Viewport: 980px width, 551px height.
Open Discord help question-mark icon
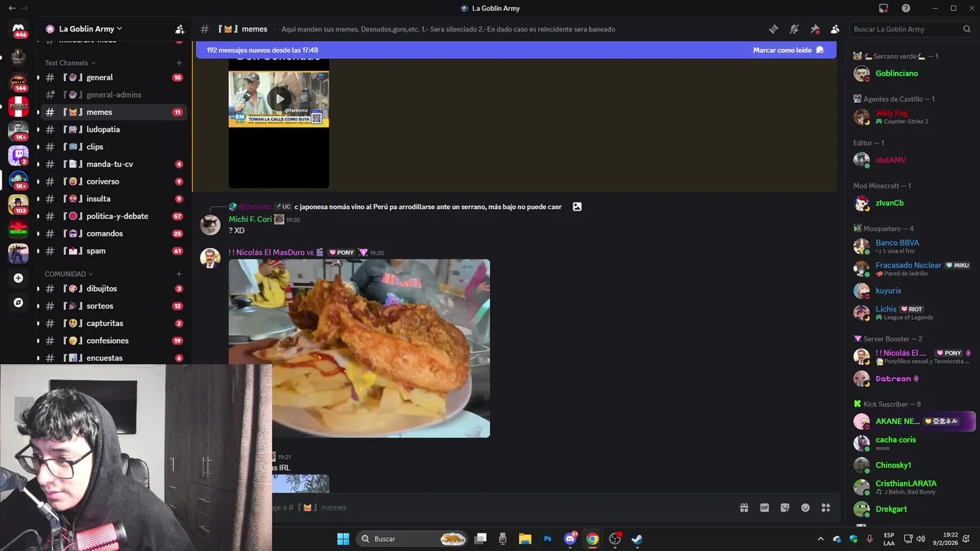[x=906, y=8]
